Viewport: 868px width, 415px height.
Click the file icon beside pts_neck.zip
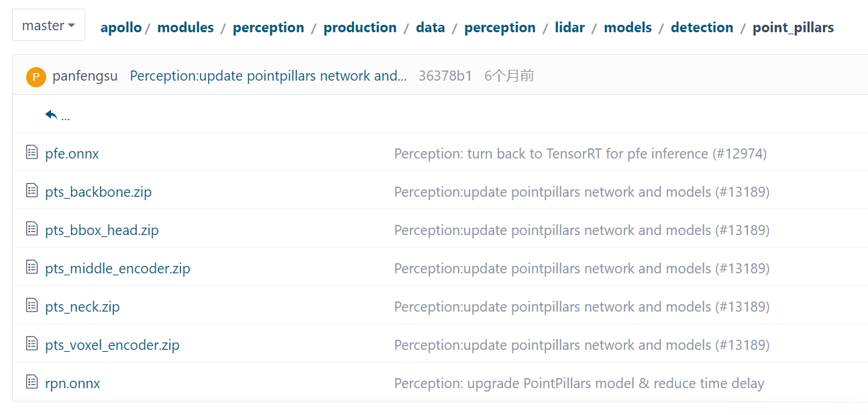click(32, 306)
